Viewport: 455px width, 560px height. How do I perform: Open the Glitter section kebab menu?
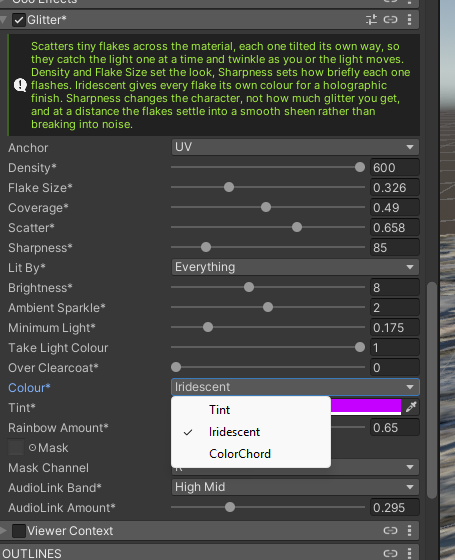(409, 20)
